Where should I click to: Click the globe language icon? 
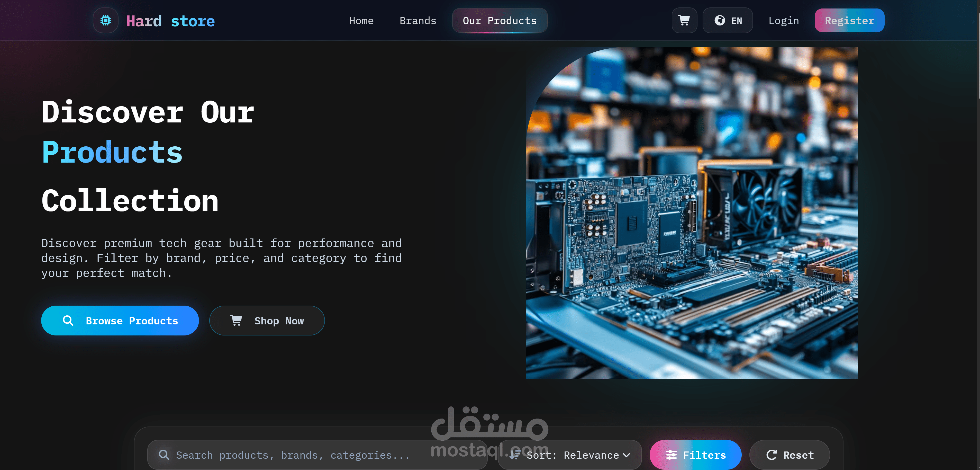coord(719,21)
